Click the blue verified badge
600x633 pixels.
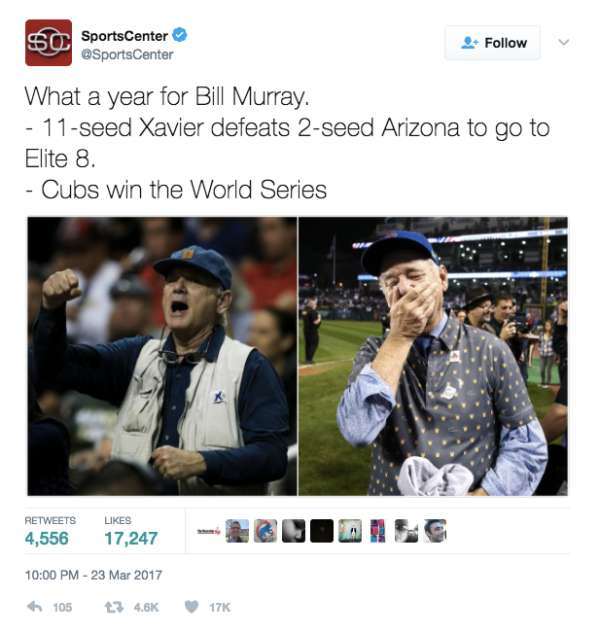[x=180, y=36]
